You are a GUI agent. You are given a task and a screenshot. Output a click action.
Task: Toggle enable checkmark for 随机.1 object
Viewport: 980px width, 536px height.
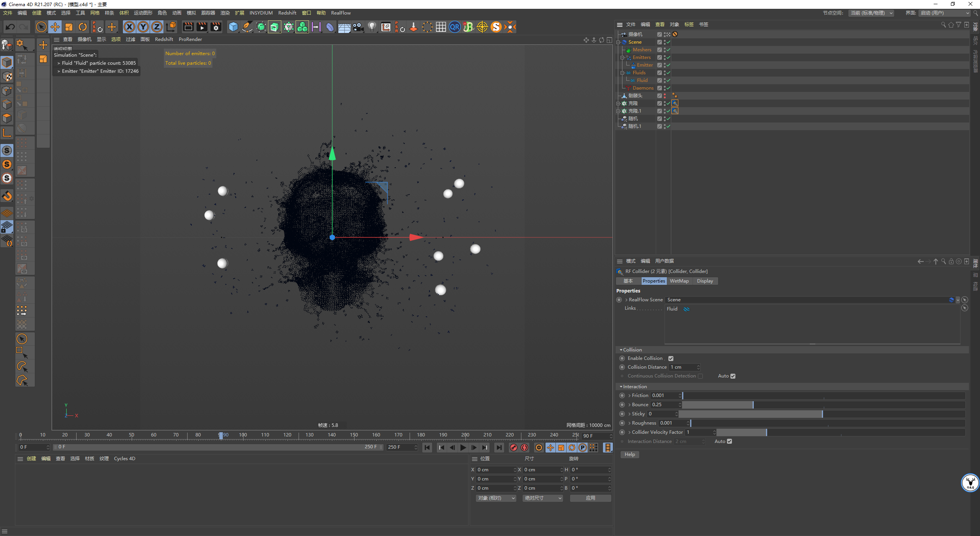668,126
